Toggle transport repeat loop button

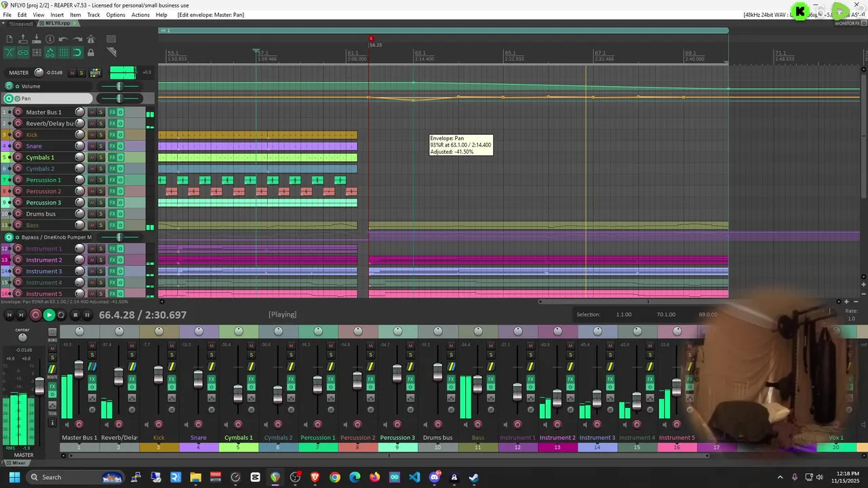pyautogui.click(x=61, y=314)
